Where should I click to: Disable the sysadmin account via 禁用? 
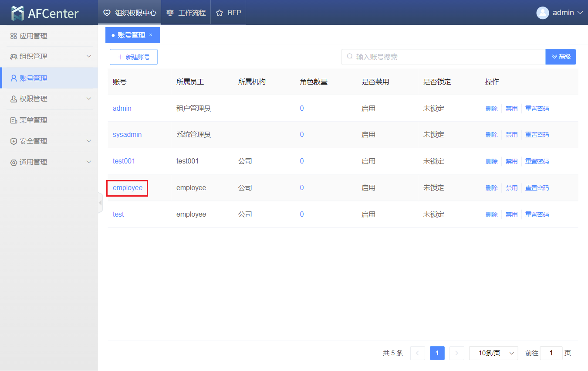(x=511, y=135)
